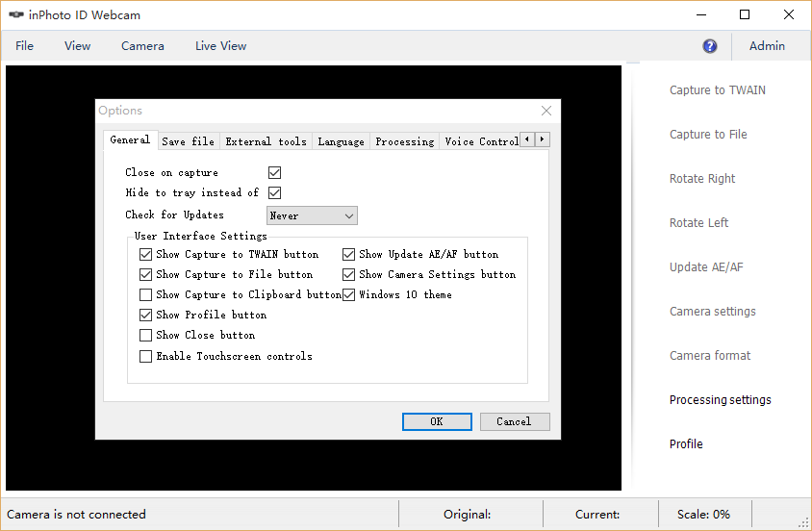This screenshot has width=812, height=531.
Task: Open the Camera menu
Action: pos(142,46)
